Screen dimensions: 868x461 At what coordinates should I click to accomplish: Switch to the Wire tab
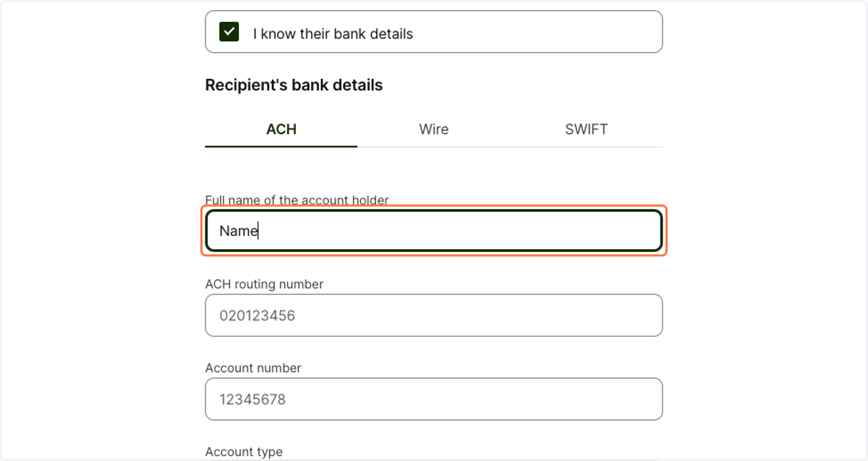click(434, 130)
